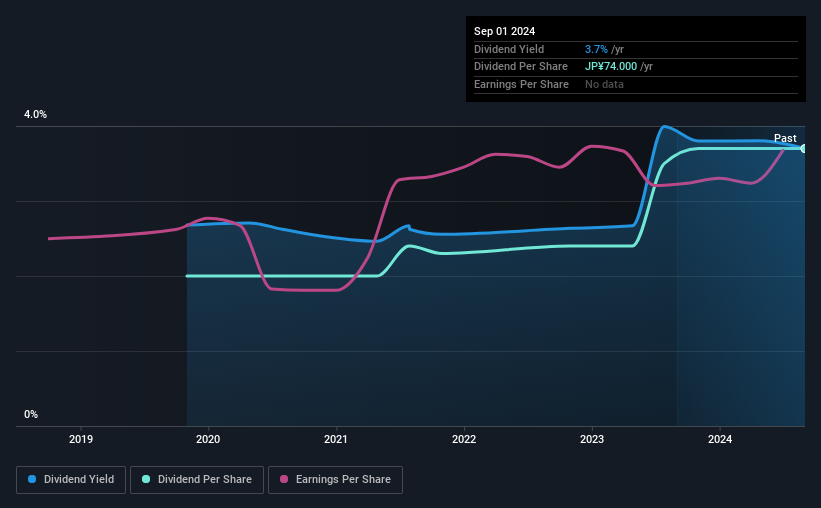Click the 4.0% y-axis label
This screenshot has width=821, height=508.
tap(35, 114)
